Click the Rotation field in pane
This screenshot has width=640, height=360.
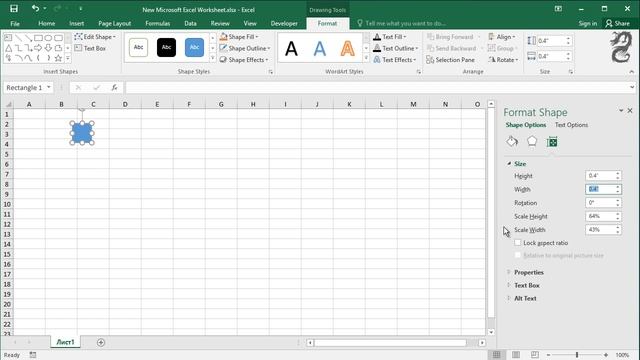click(x=600, y=202)
